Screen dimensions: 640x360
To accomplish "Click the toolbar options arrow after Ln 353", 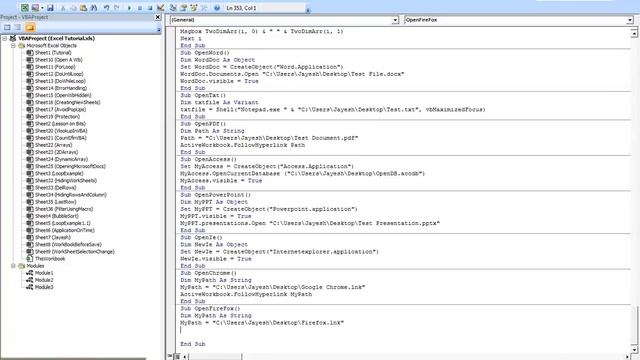I will [308, 10].
